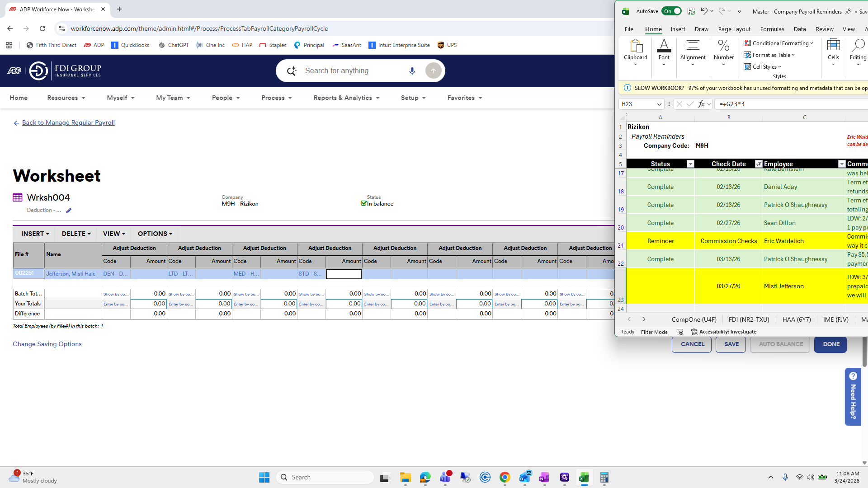Screen dimensions: 868x488
Task: Open Excel from the Windows taskbar
Action: 584,477
